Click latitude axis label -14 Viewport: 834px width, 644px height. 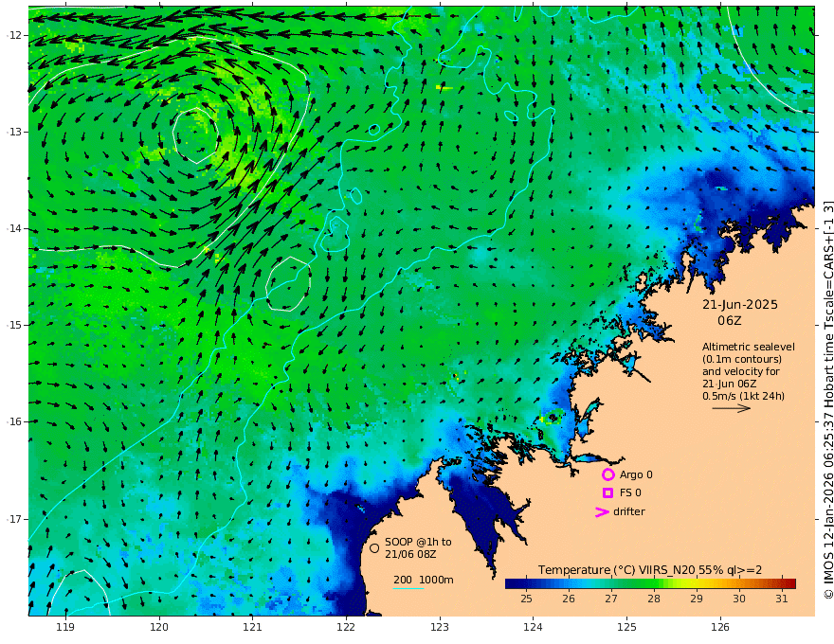pos(14,228)
